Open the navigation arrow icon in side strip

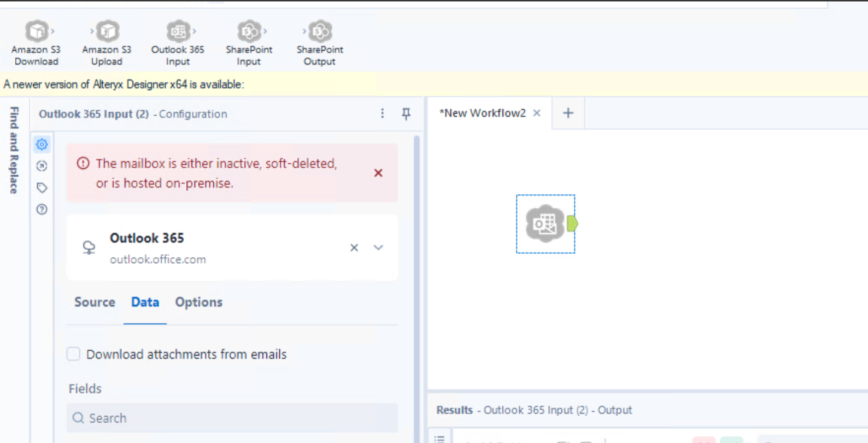[42, 166]
